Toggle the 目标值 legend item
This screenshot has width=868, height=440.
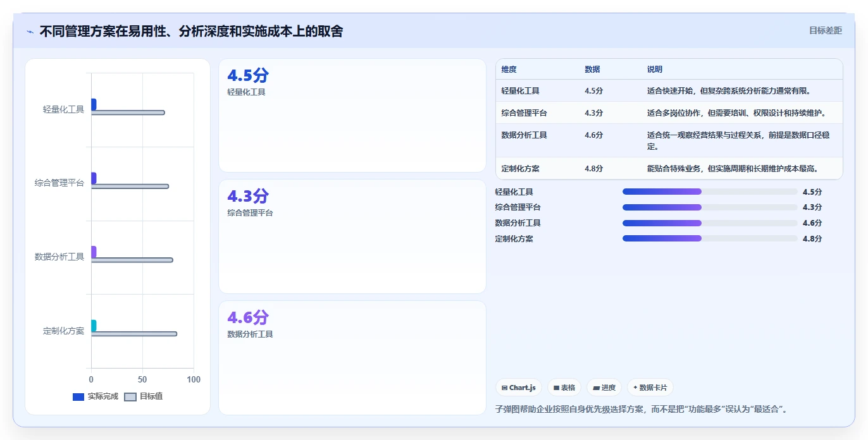click(x=144, y=396)
